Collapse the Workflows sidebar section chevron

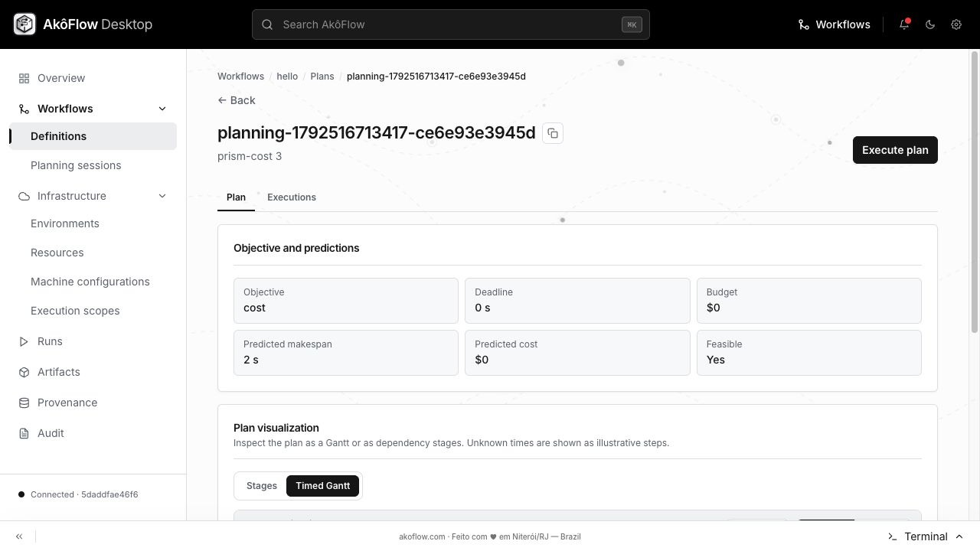click(x=162, y=109)
